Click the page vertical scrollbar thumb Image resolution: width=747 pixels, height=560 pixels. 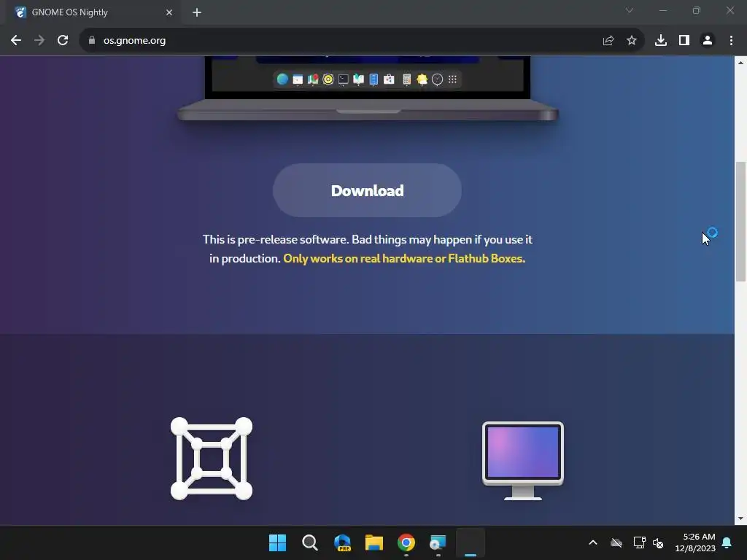click(x=740, y=222)
